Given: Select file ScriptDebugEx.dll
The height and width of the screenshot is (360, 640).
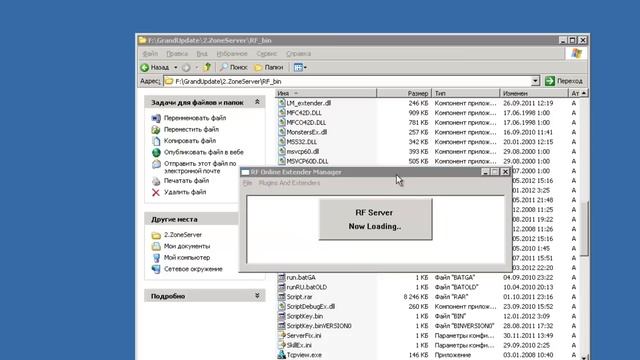Looking at the screenshot, I should (x=311, y=307).
